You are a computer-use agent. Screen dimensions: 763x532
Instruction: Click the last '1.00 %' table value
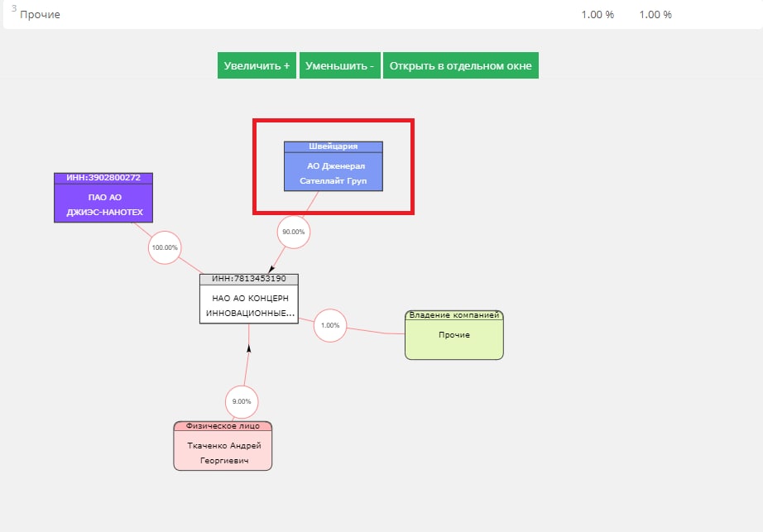pyautogui.click(x=655, y=15)
